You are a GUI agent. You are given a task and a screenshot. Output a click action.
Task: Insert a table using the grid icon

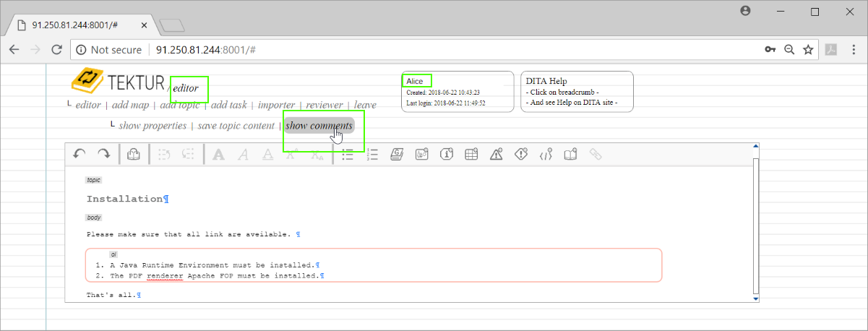click(470, 154)
